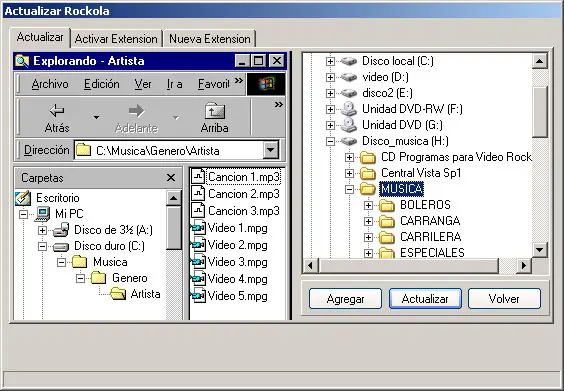The width and height of the screenshot is (564, 391).
Task: Click the drive tree scroll-up arrow
Action: click(540, 61)
